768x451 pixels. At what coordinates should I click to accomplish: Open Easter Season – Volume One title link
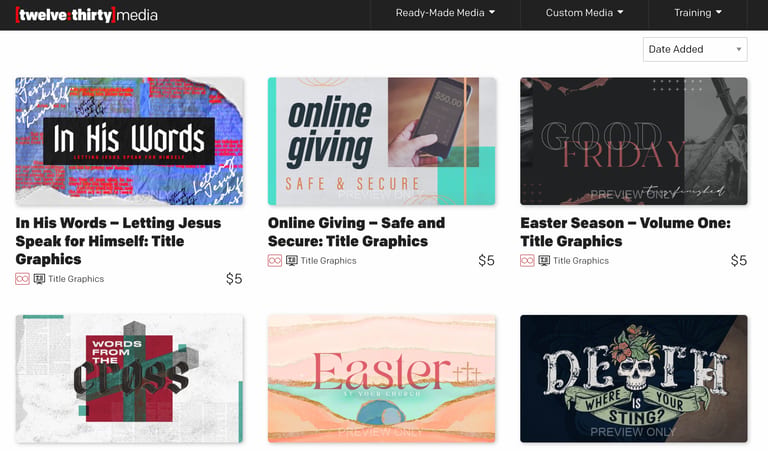(625, 232)
